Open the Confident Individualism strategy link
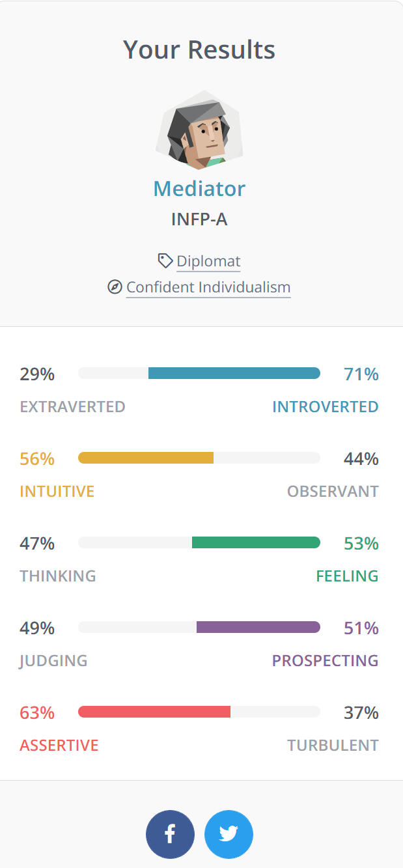 (x=208, y=287)
